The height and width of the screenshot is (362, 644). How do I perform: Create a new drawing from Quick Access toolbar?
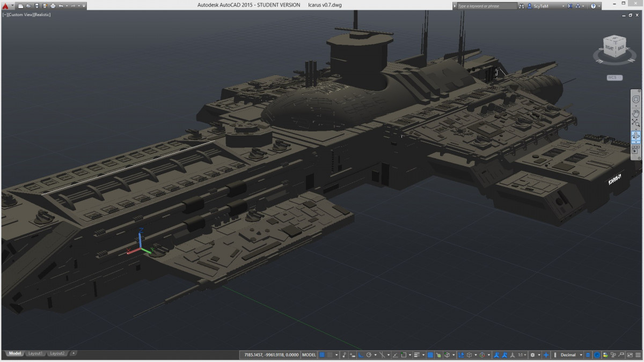[x=20, y=5]
